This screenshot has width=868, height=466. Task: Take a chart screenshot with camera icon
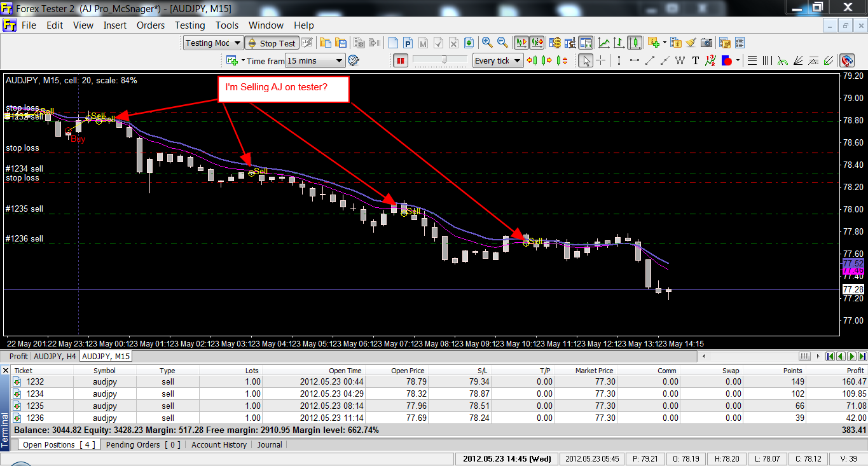tap(706, 43)
